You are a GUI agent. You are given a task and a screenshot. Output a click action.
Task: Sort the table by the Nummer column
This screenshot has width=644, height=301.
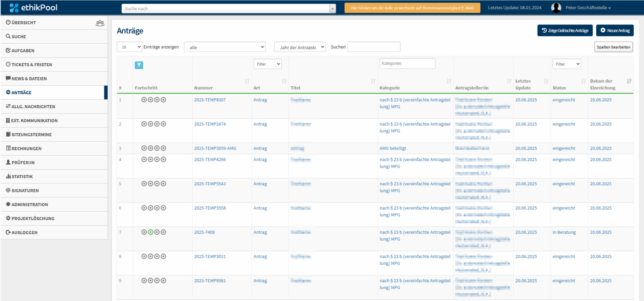click(x=247, y=81)
